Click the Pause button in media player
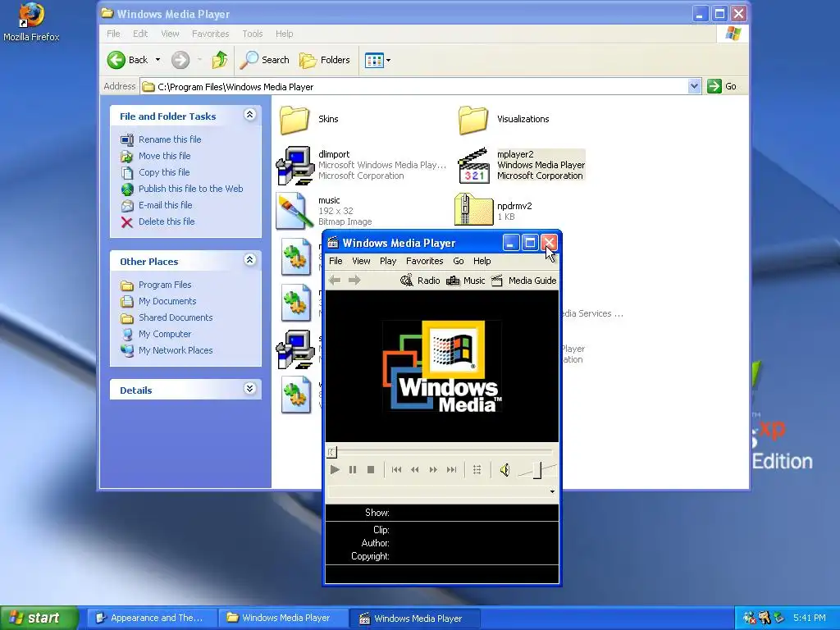The image size is (840, 630). 353,470
